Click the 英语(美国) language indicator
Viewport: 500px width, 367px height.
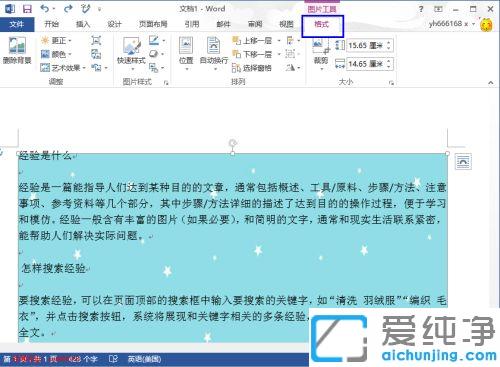pyautogui.click(x=144, y=359)
